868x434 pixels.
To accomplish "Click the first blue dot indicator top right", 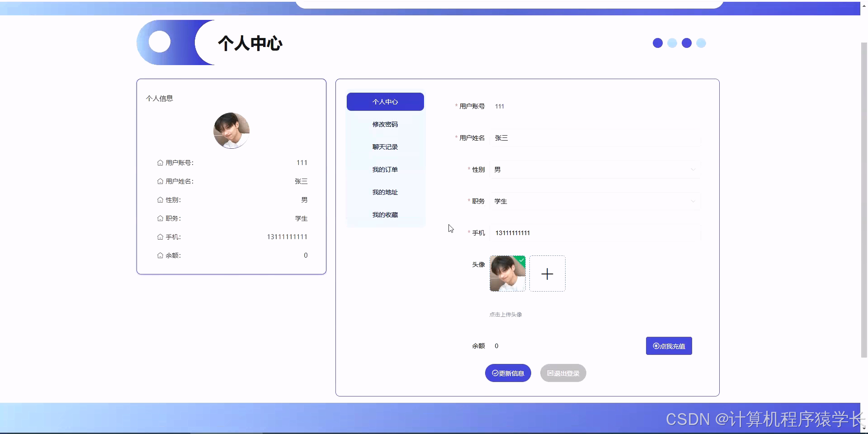I will point(657,43).
